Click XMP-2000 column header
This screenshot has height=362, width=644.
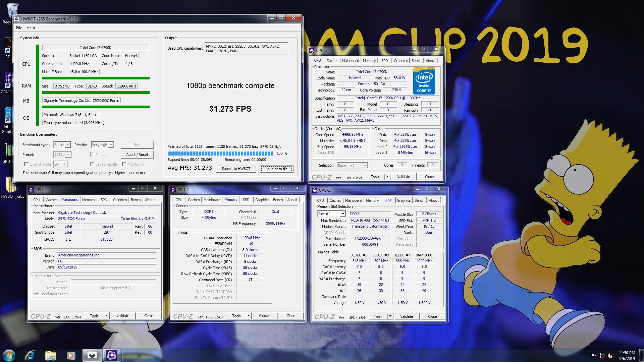[x=424, y=255]
